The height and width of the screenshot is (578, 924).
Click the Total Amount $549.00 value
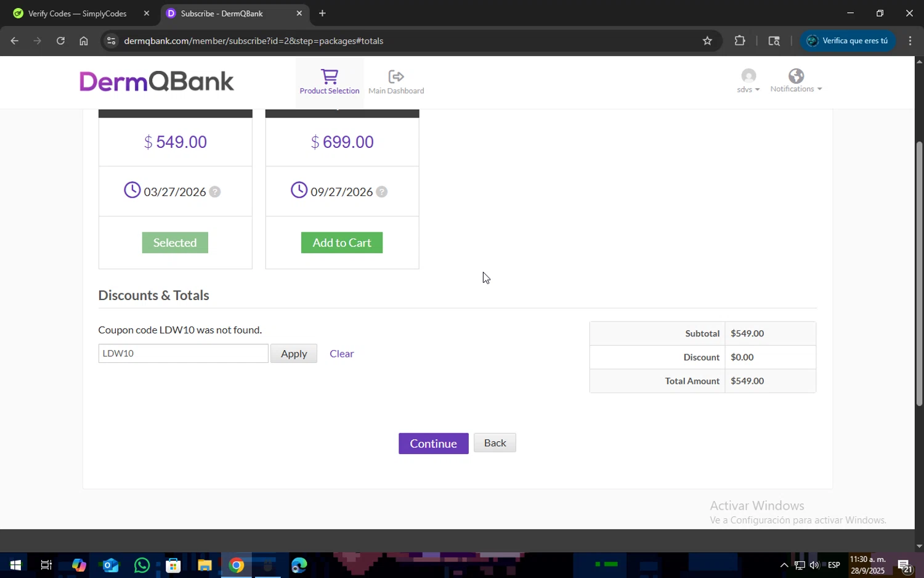[x=747, y=381]
